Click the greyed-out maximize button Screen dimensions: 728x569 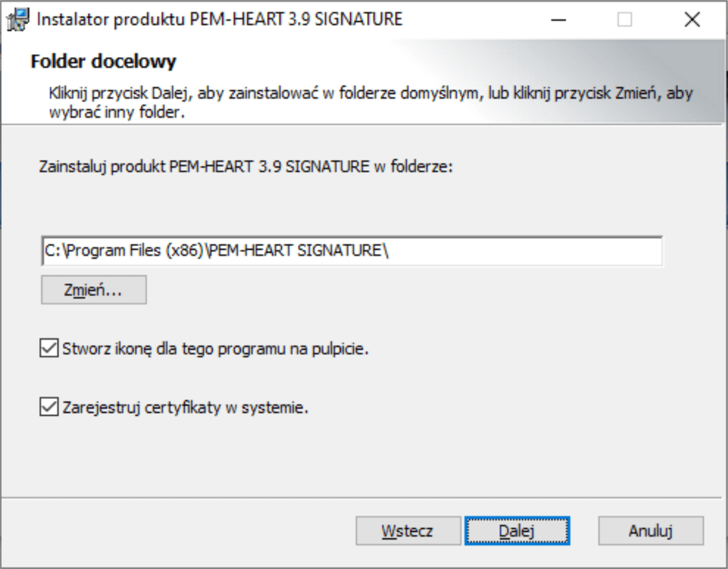625,20
